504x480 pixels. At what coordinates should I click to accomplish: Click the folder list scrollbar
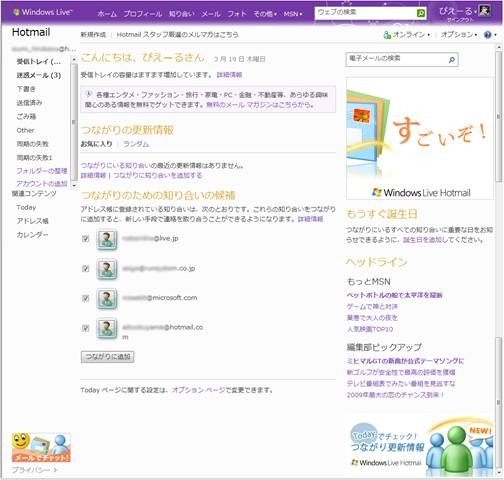click(x=74, y=122)
